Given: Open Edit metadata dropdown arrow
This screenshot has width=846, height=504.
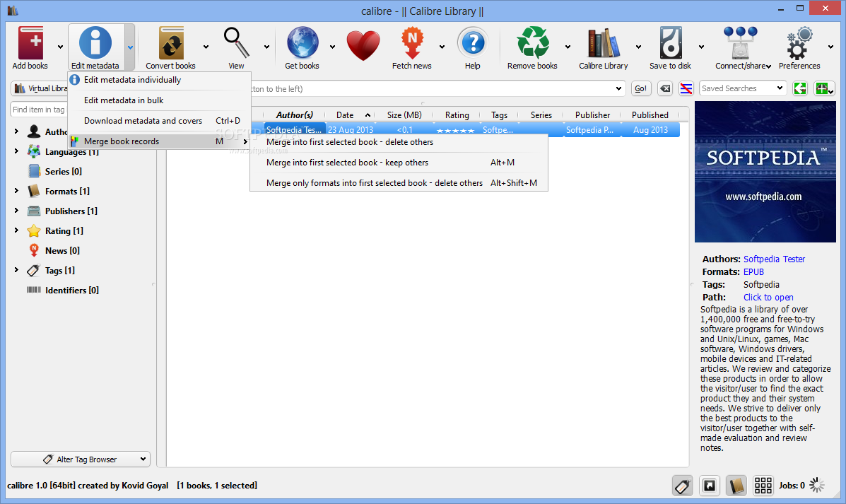Looking at the screenshot, I should pyautogui.click(x=130, y=47).
